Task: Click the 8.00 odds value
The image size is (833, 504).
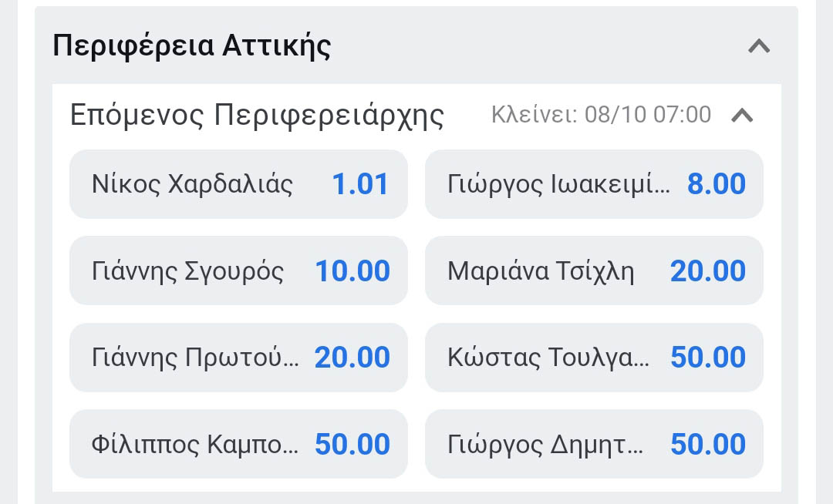Action: (717, 185)
